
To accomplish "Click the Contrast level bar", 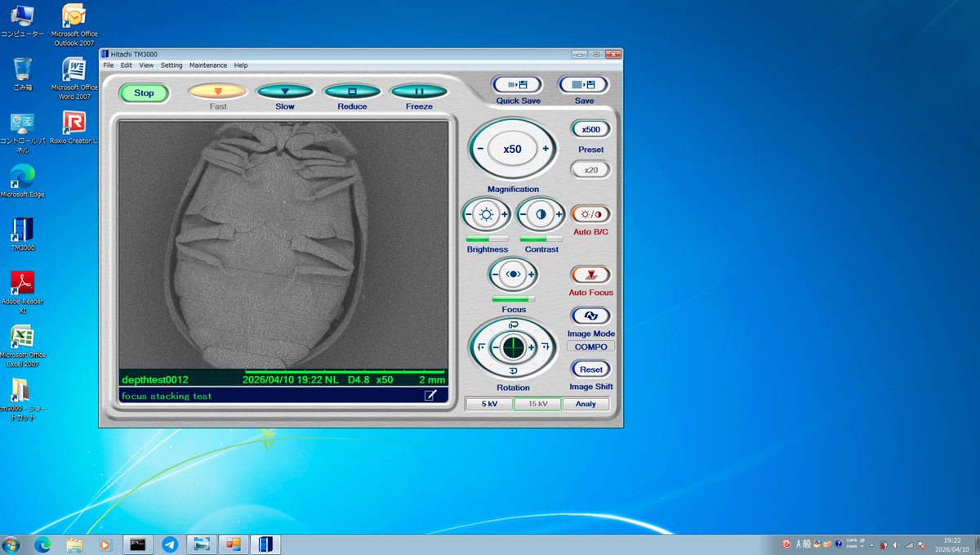I will (x=542, y=239).
